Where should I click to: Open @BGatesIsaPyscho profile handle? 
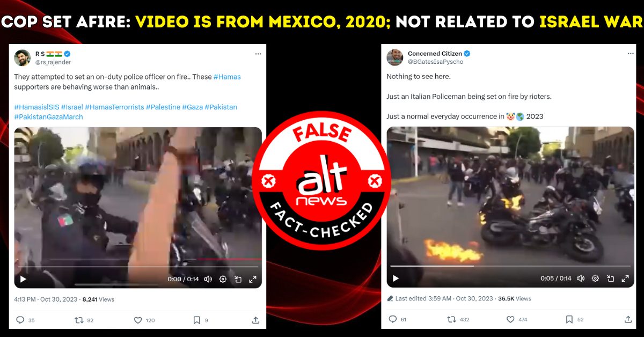click(435, 62)
